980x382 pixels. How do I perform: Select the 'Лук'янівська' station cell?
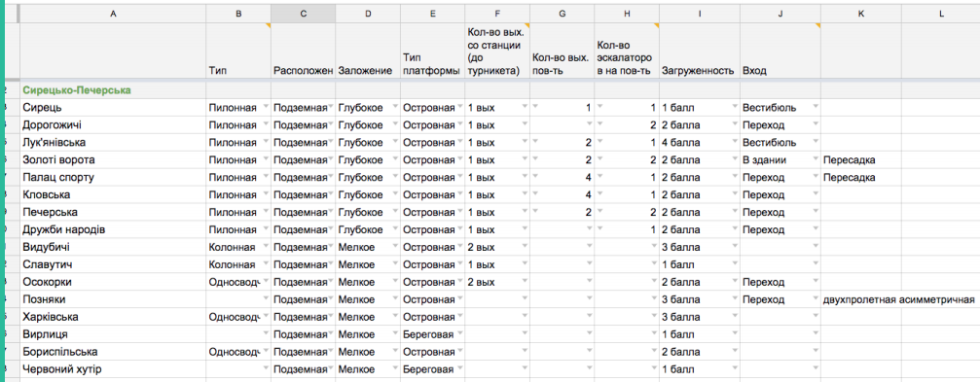pos(113,142)
